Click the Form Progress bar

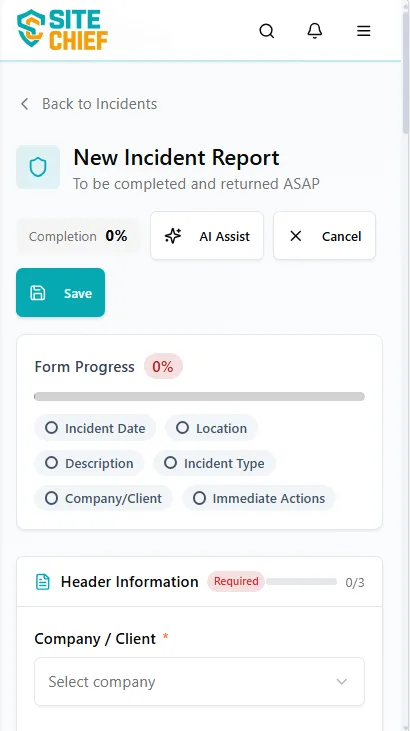(x=199, y=397)
